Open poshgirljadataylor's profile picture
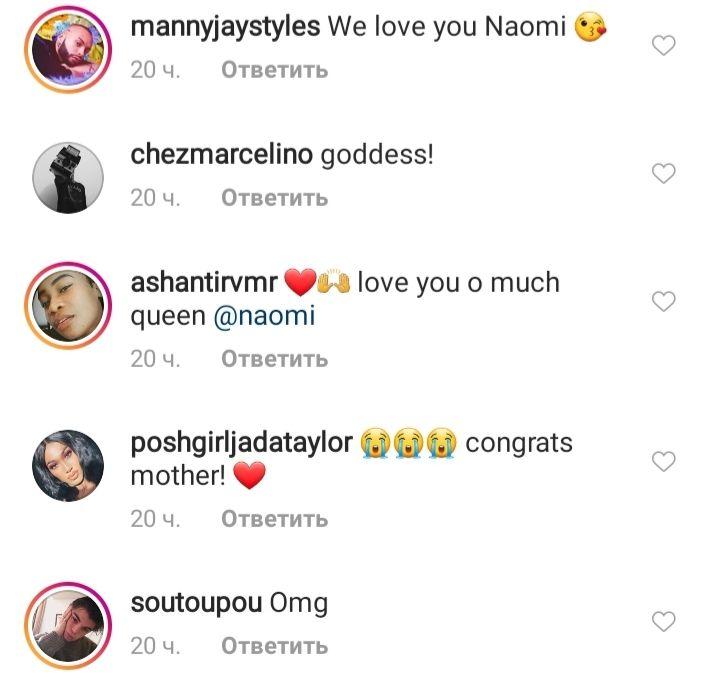This screenshot has height=680, width=719. point(68,465)
